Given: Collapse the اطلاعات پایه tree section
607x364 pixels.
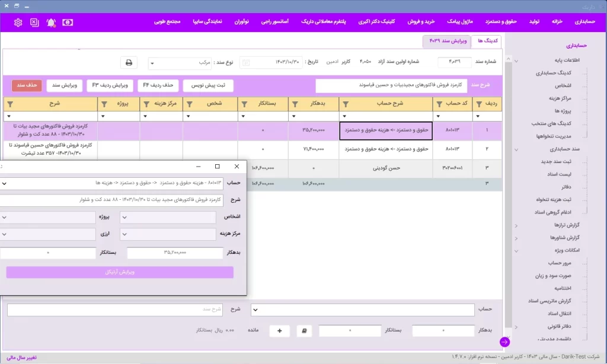Looking at the screenshot, I should point(516,61).
